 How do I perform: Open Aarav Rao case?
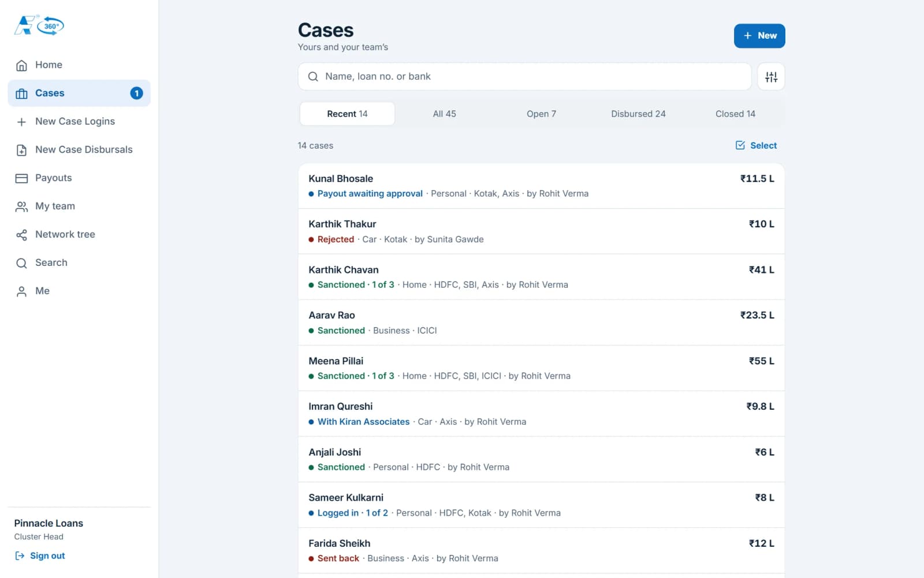pyautogui.click(x=541, y=323)
